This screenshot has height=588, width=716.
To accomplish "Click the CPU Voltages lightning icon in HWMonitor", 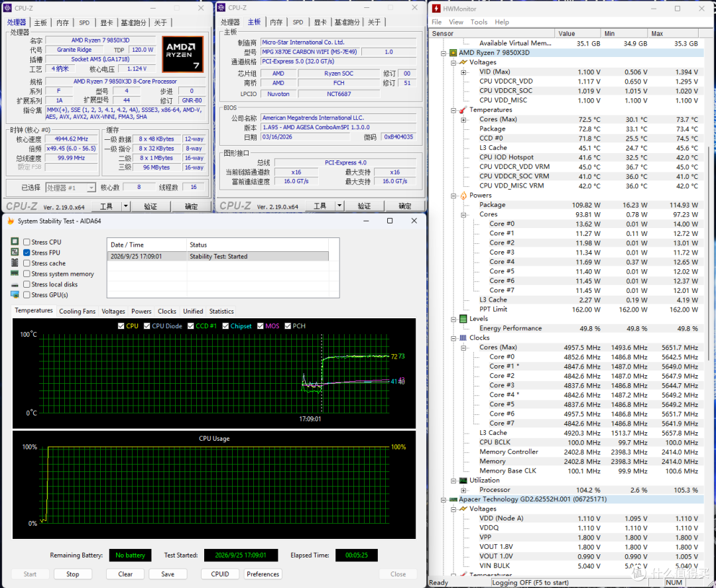I will pyautogui.click(x=463, y=62).
